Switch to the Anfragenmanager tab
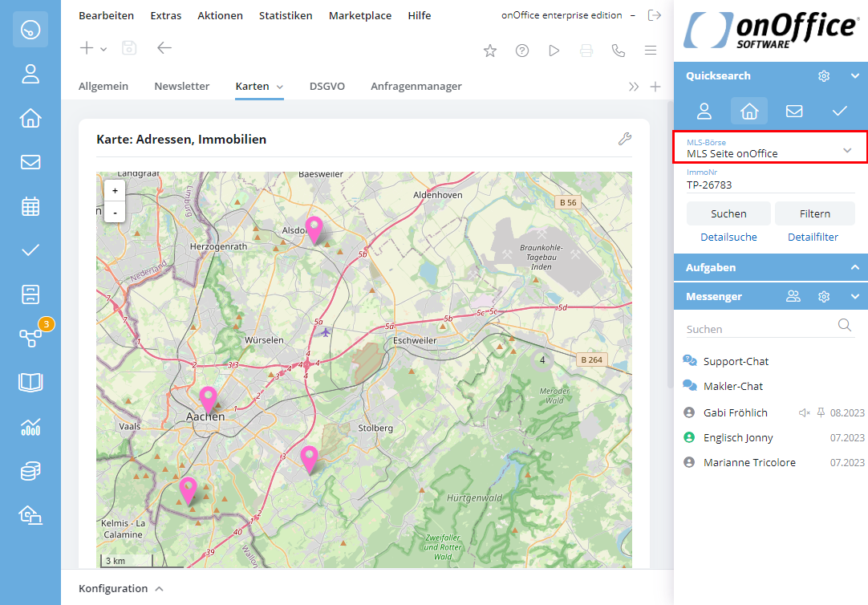Image resolution: width=868 pixels, height=605 pixels. pyautogui.click(x=416, y=87)
